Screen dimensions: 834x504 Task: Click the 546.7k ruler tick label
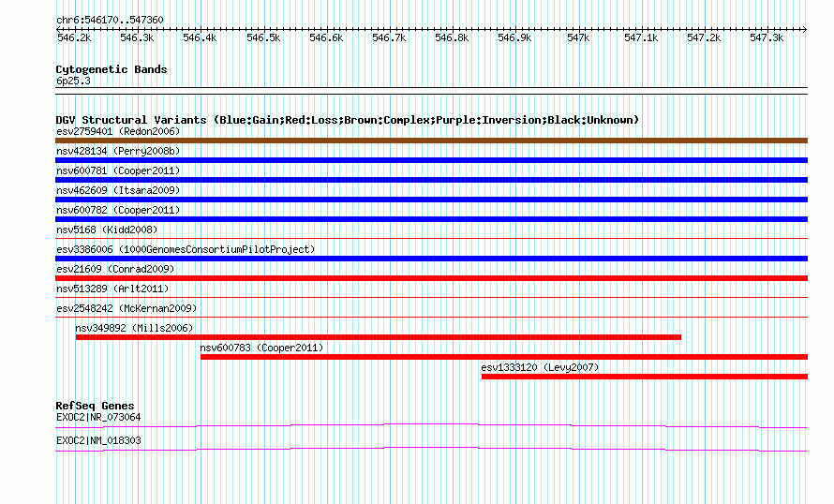coord(389,37)
